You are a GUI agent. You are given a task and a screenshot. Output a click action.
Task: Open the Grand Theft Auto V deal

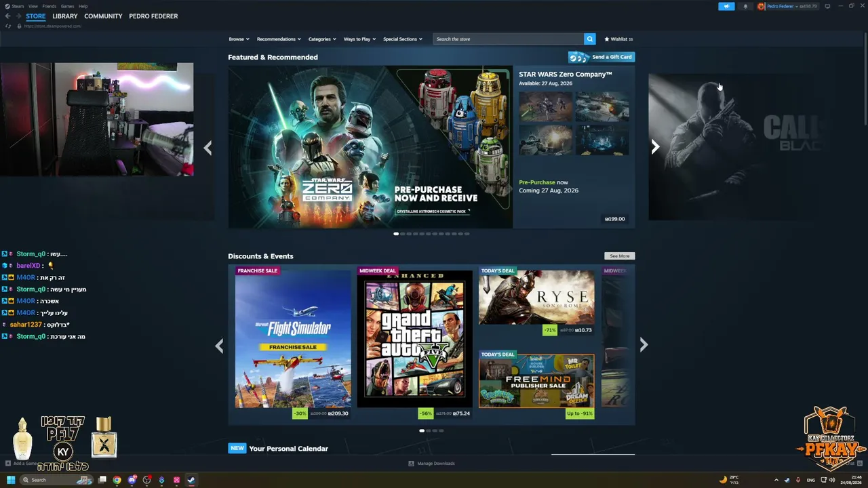[x=415, y=339]
